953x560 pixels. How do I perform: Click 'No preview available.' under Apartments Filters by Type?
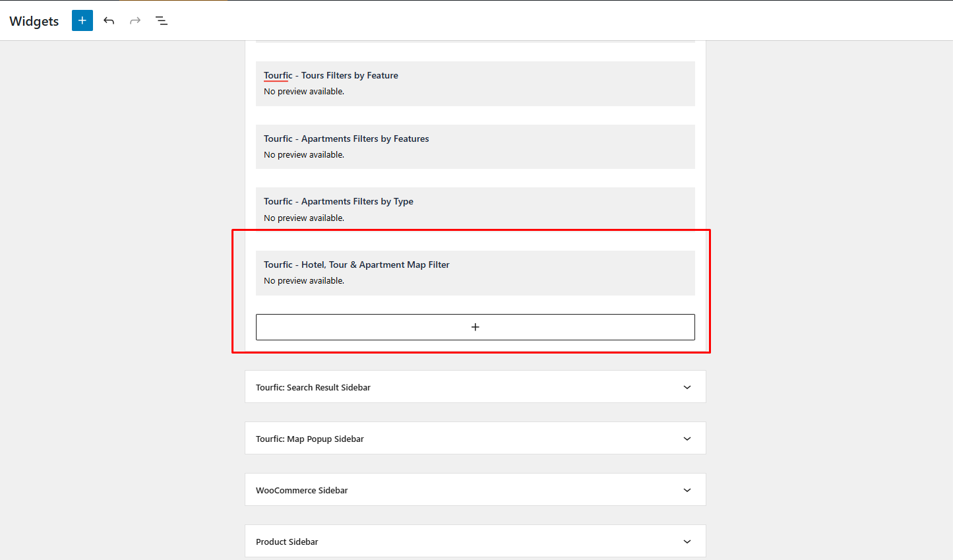click(304, 218)
